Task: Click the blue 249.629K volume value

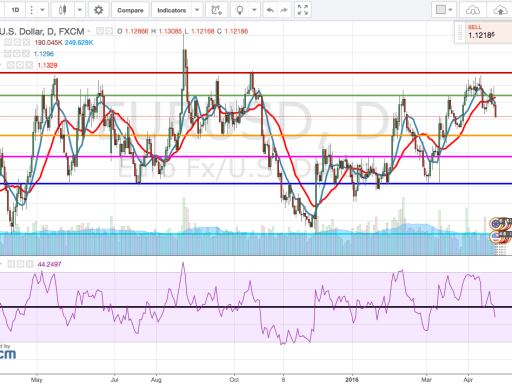Action: (79, 43)
